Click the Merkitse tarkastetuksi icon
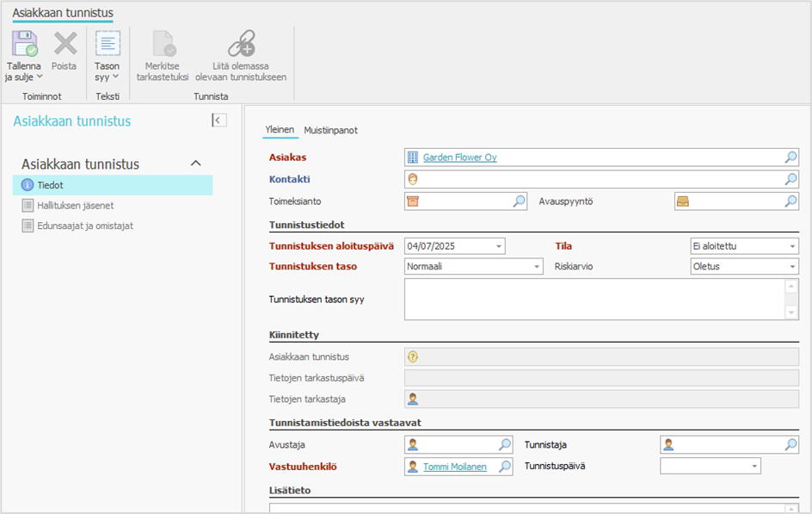This screenshot has width=812, height=514. (x=163, y=45)
